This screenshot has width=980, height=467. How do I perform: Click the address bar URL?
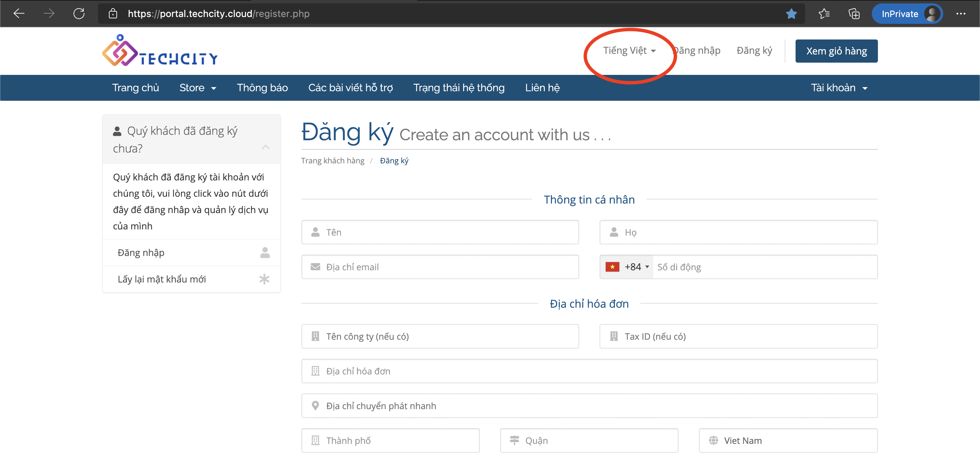pos(218,14)
